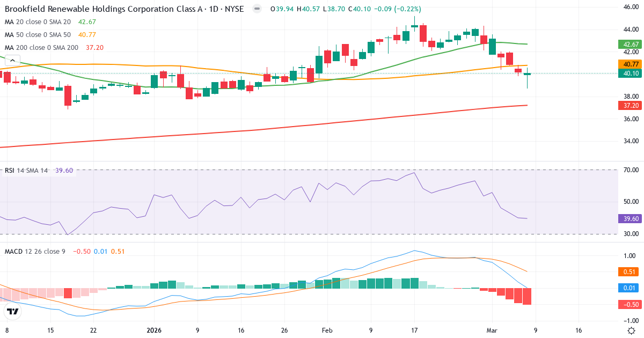Click the red 37.20 SMA 200 price tag

[x=629, y=106]
